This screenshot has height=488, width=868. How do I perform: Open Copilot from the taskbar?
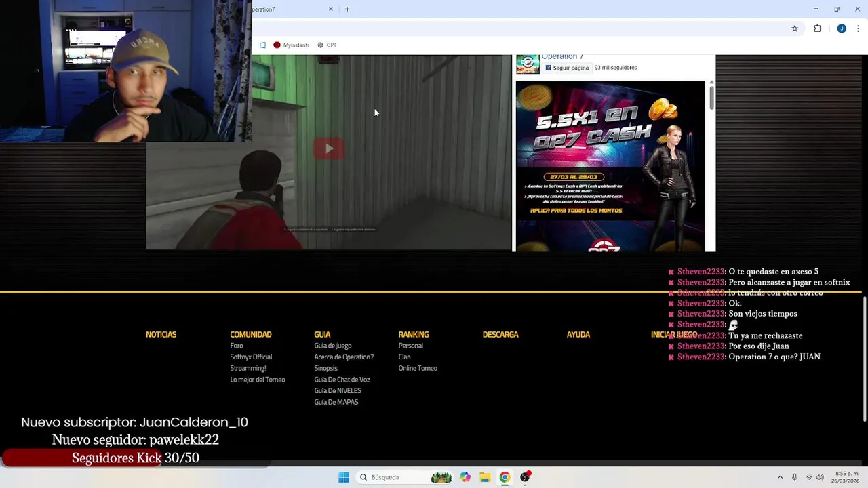point(465,477)
